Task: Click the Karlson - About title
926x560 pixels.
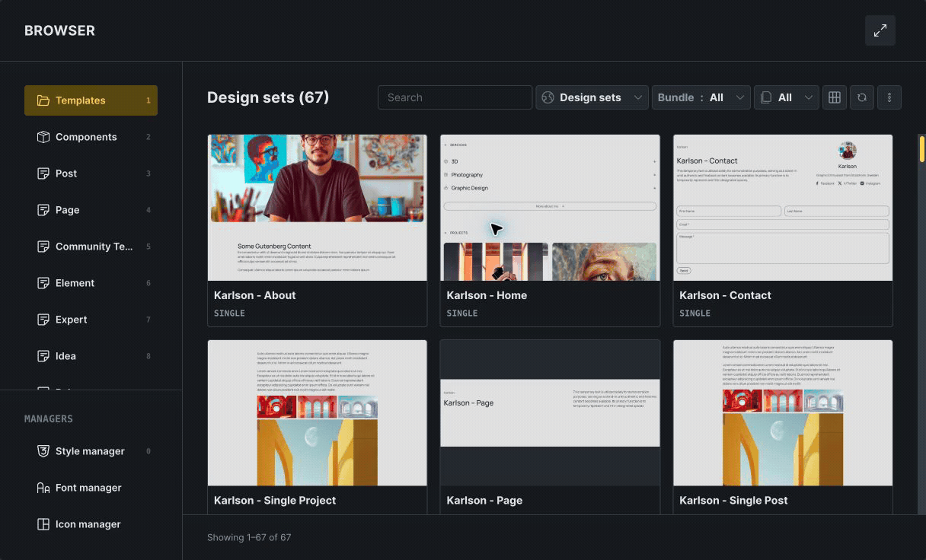Action: pyautogui.click(x=255, y=295)
